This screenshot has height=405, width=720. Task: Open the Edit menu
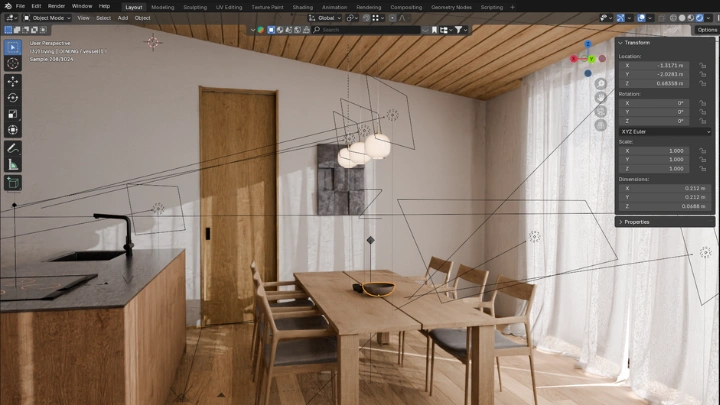(36, 6)
